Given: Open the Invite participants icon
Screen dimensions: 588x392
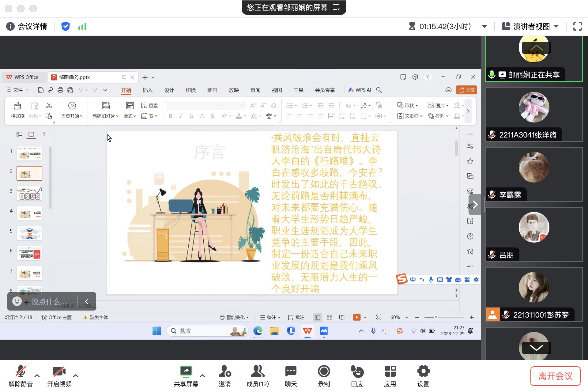Looking at the screenshot, I should pyautogui.click(x=225, y=371).
